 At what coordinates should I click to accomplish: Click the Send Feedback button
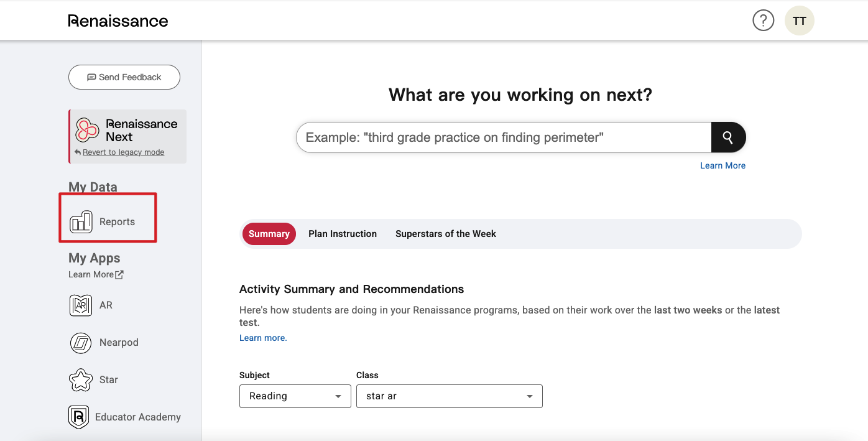click(124, 77)
